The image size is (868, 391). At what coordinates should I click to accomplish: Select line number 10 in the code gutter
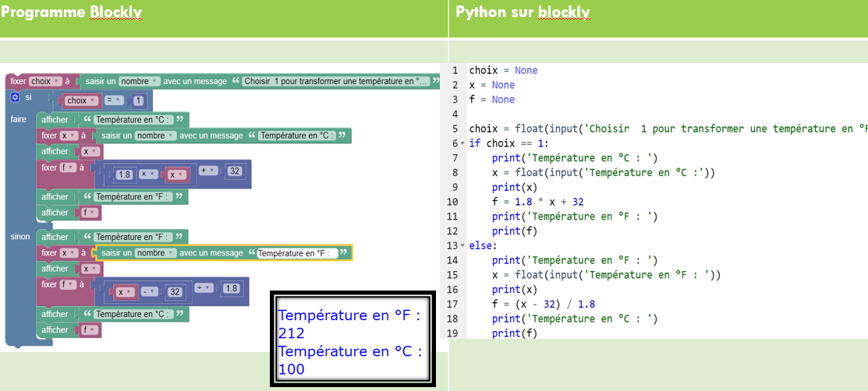(452, 202)
